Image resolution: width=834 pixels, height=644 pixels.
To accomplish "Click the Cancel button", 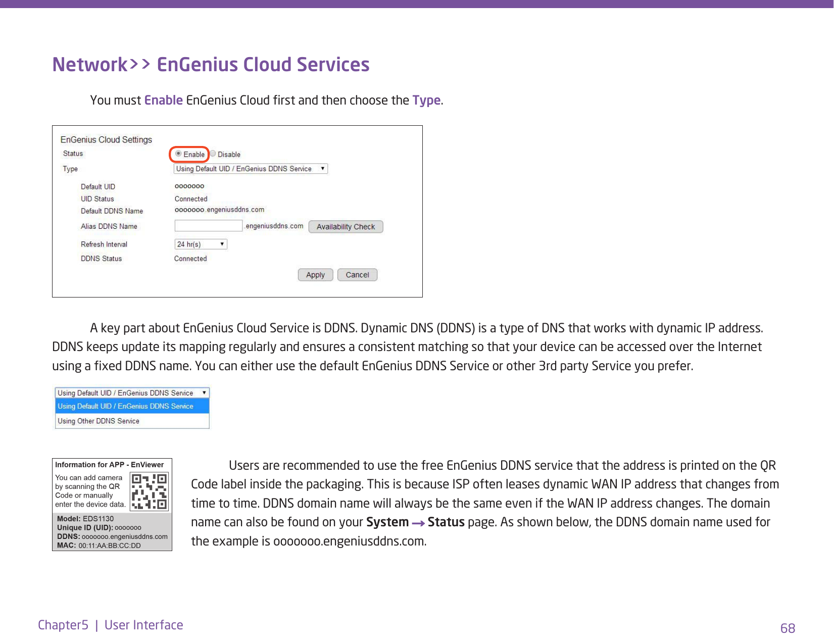I will point(357,275).
